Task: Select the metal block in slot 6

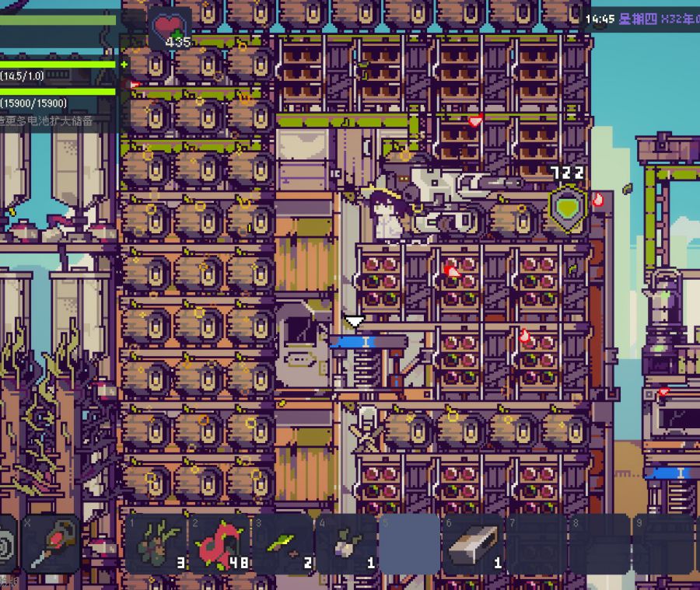Action: [473, 543]
